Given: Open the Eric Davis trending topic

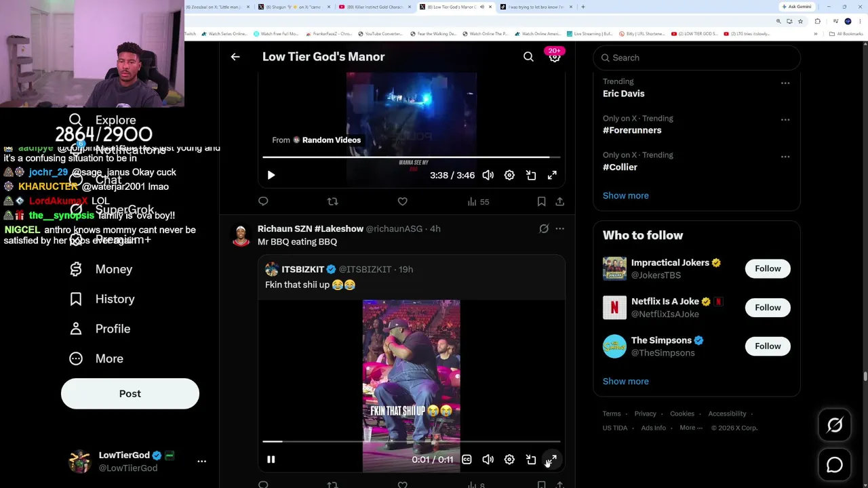Looking at the screenshot, I should point(623,94).
